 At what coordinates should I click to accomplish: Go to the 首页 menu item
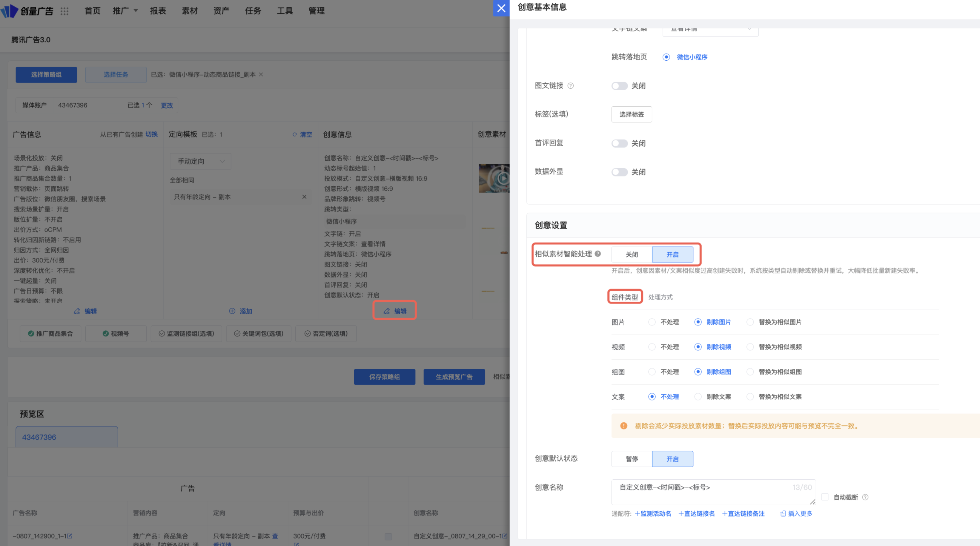click(92, 11)
